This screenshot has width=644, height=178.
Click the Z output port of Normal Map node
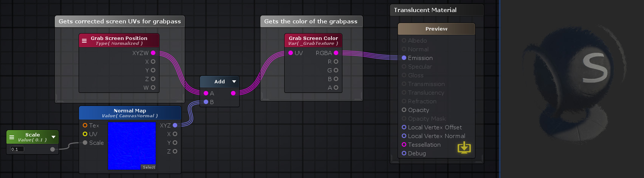click(x=175, y=151)
